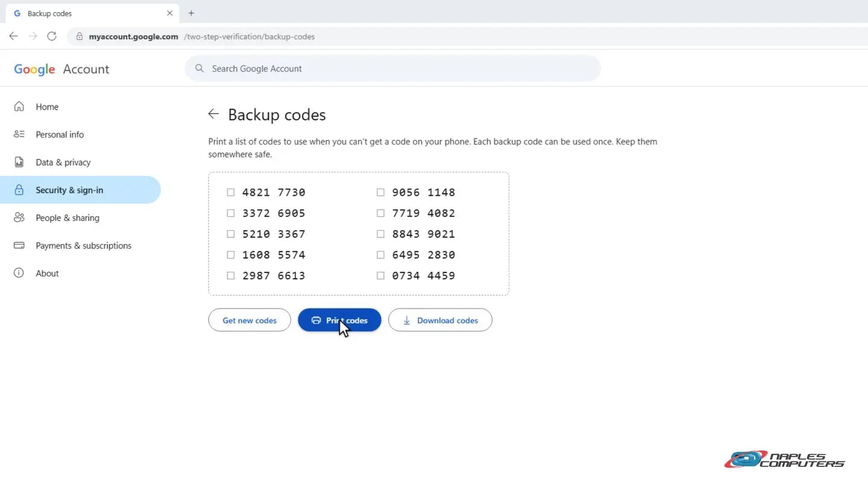Tick the checkbox for code 8843 9021
The height and width of the screenshot is (488, 868).
click(x=380, y=234)
